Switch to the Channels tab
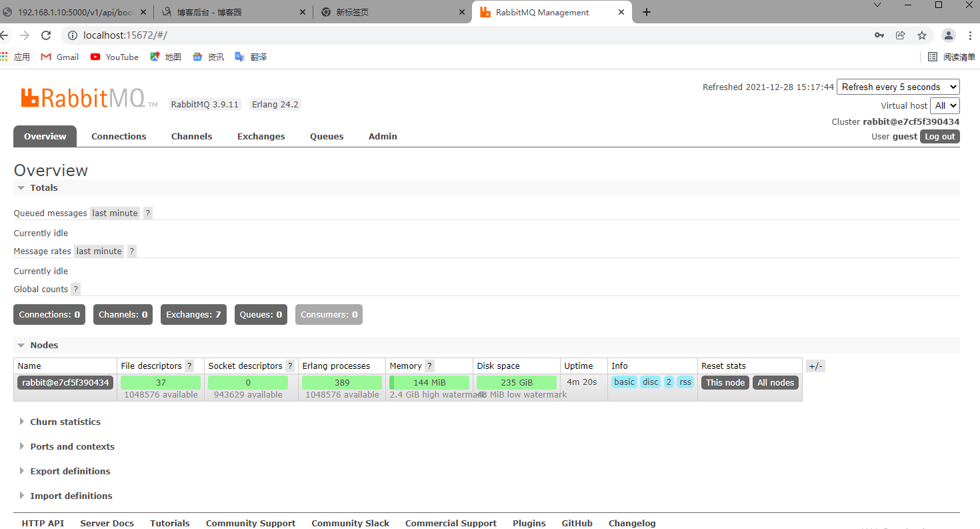Viewport: 980px width, 529px height. (191, 136)
